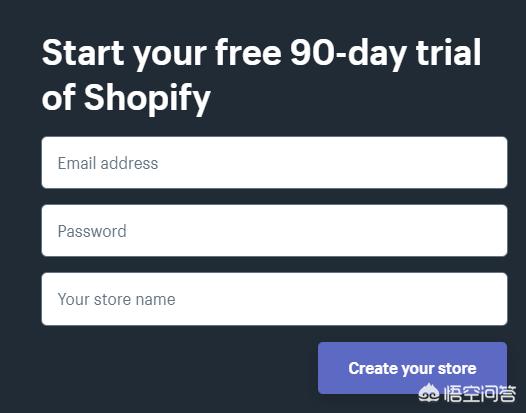This screenshot has height=413, width=526.
Task: Click the 悟空问答 watermark text
Action: pos(480,393)
